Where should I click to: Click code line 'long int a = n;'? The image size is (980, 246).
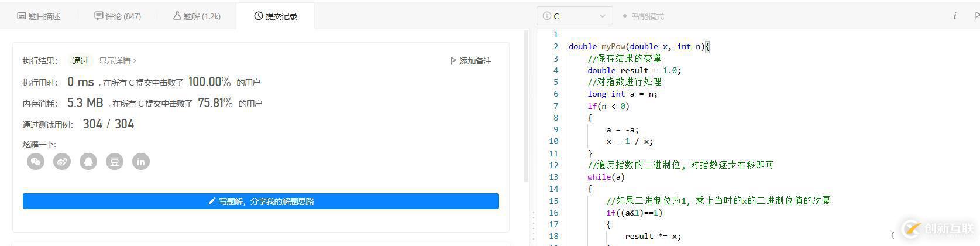(623, 94)
